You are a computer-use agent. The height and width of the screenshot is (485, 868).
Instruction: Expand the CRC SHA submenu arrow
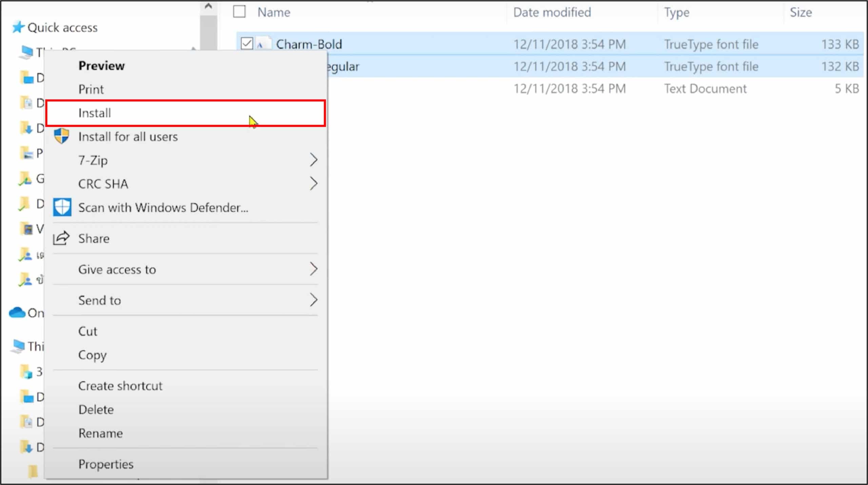[x=314, y=184]
